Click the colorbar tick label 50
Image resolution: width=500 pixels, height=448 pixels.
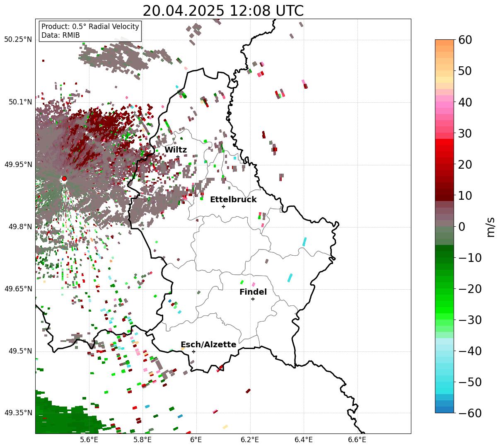(x=465, y=71)
